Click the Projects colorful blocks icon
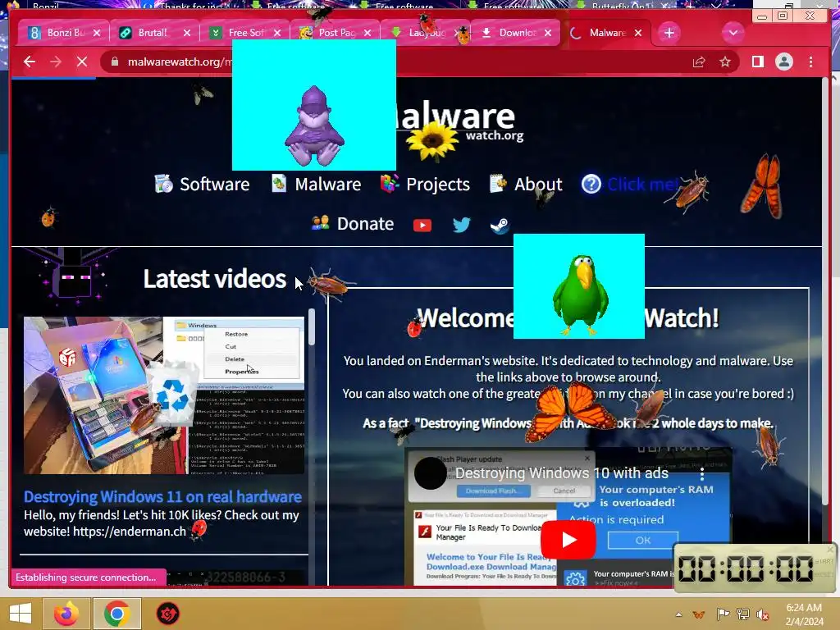The image size is (840, 630). point(390,184)
